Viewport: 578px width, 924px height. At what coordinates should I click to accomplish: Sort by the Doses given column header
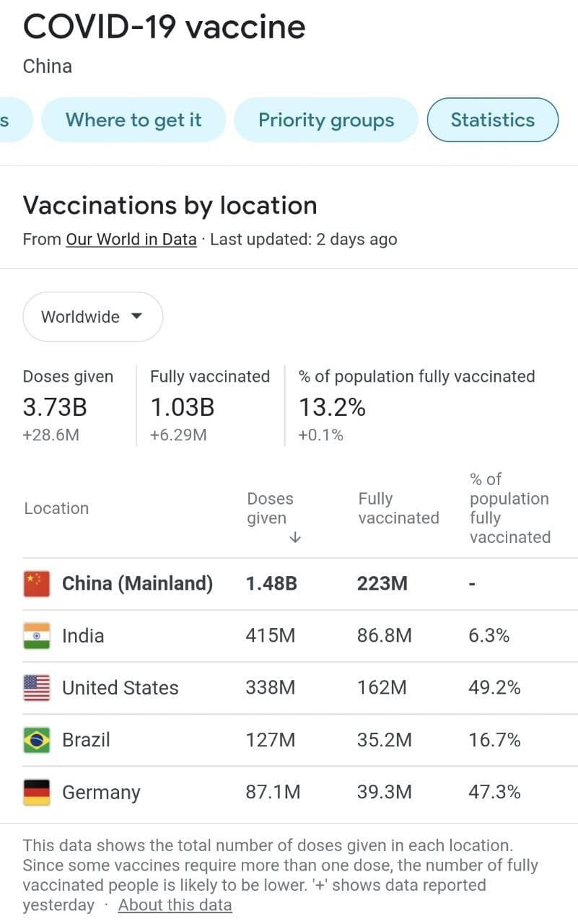pos(271,508)
